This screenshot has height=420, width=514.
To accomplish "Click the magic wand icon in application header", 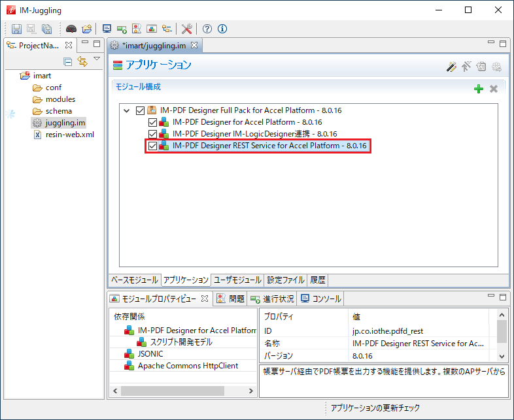I will [x=451, y=67].
